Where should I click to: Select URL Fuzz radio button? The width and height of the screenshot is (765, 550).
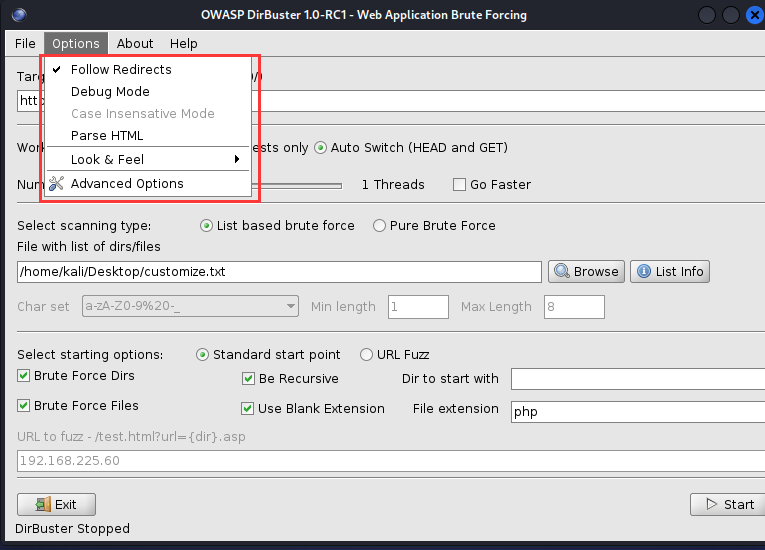point(366,355)
